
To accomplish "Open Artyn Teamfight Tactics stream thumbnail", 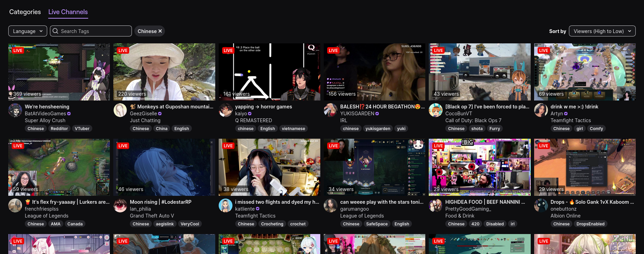I will pos(585,72).
